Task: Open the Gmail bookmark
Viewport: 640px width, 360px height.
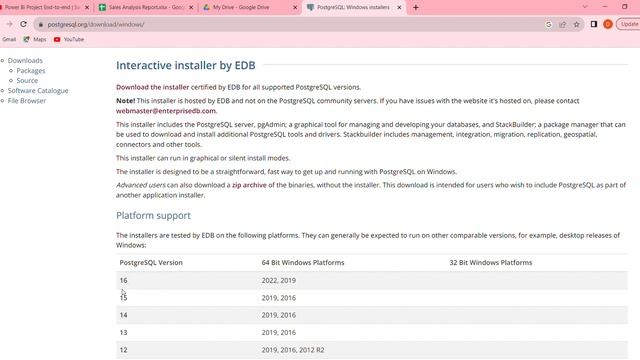Action: pyautogui.click(x=9, y=40)
